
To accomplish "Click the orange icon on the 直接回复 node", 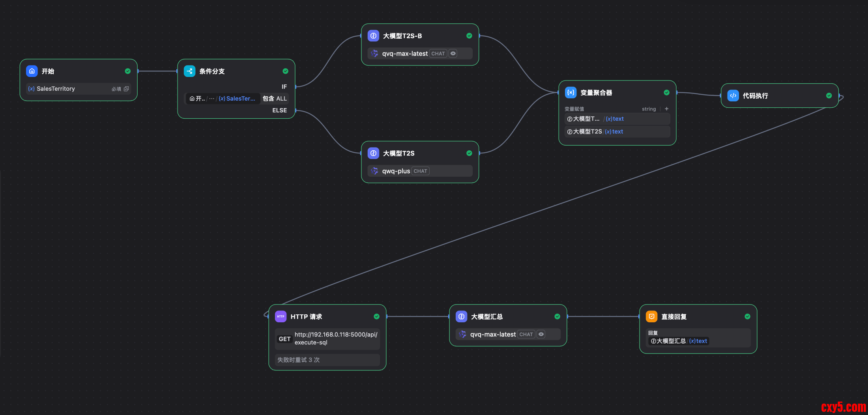I will (651, 316).
